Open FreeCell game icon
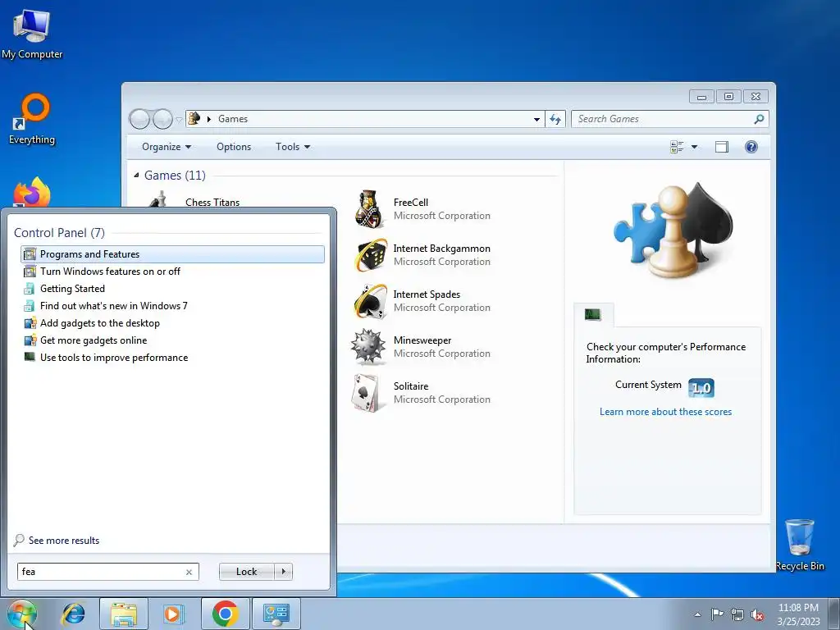The image size is (840, 630). [x=368, y=209]
